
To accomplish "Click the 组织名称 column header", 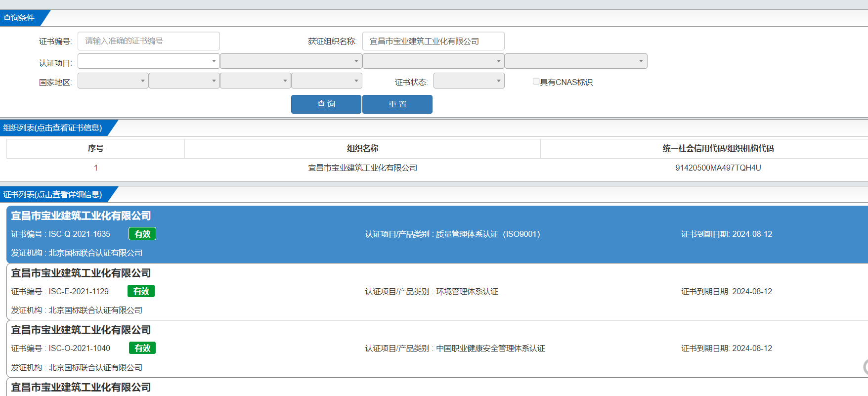I will pos(362,148).
